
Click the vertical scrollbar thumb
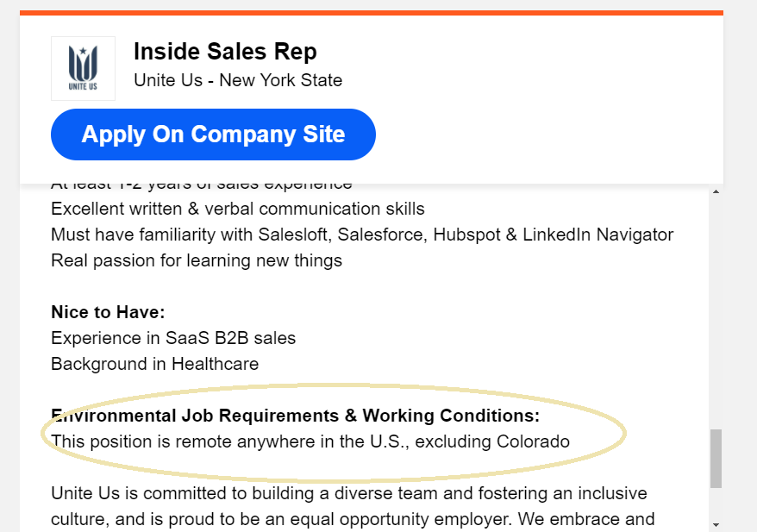click(x=716, y=458)
